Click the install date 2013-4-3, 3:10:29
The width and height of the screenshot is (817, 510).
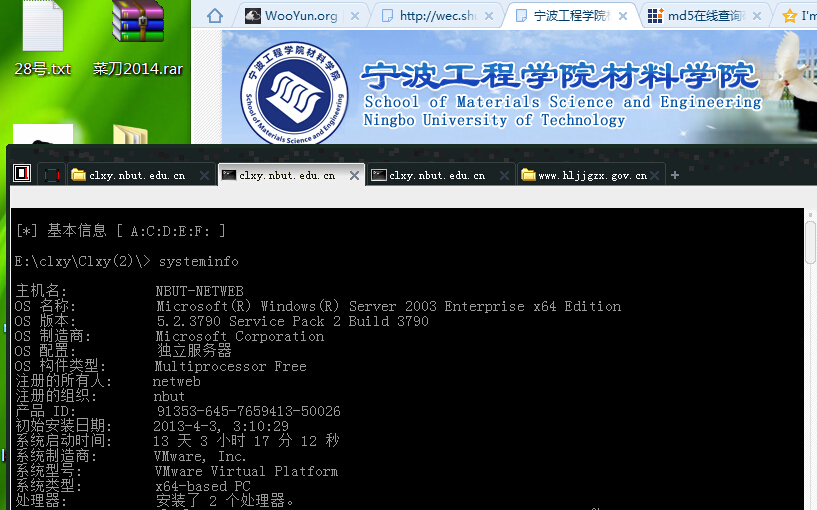tap(221, 426)
